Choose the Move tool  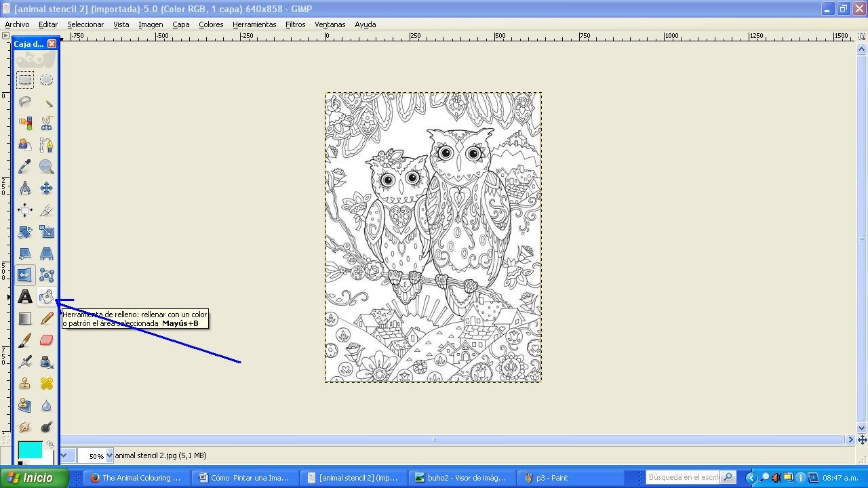[46, 188]
